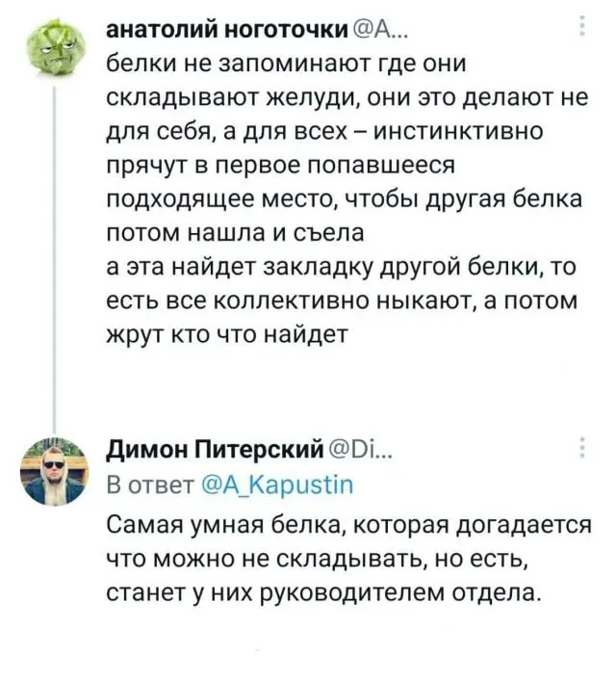Open the profile name анатолий ноготочки
This screenshot has width=616, height=682.
[227, 32]
